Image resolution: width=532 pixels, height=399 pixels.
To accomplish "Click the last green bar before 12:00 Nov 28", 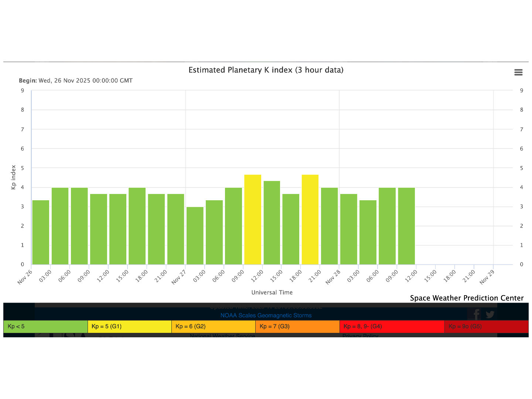I will click(406, 226).
